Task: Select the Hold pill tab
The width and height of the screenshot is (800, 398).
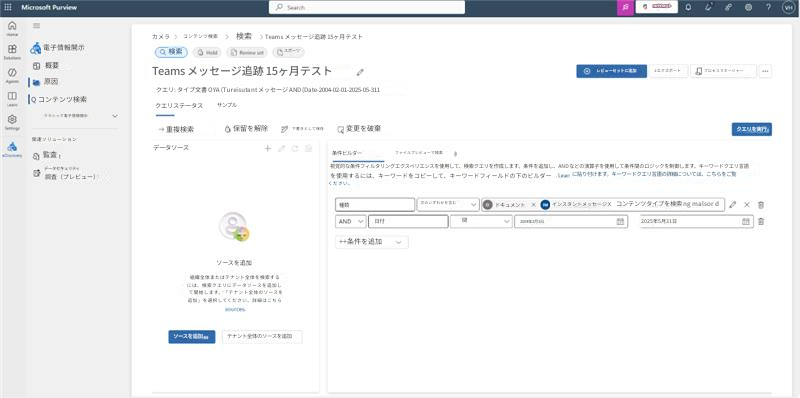Action: coord(207,53)
